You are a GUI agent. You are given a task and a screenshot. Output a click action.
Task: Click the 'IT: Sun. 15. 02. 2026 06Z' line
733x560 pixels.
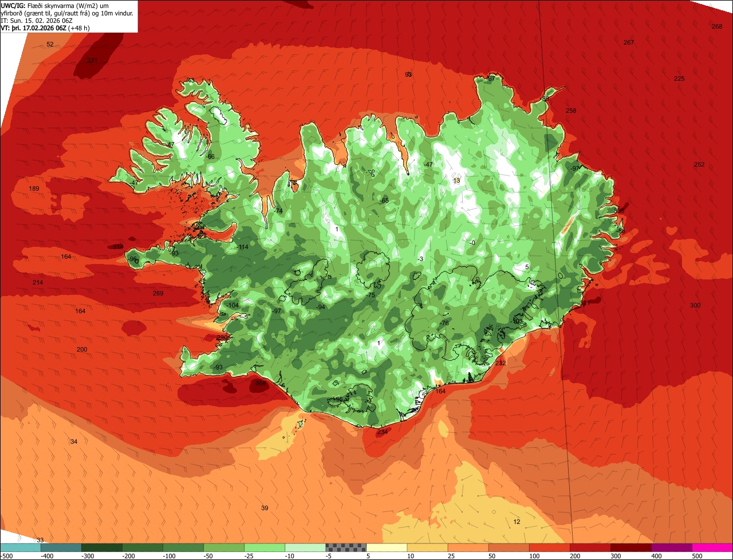37,20
